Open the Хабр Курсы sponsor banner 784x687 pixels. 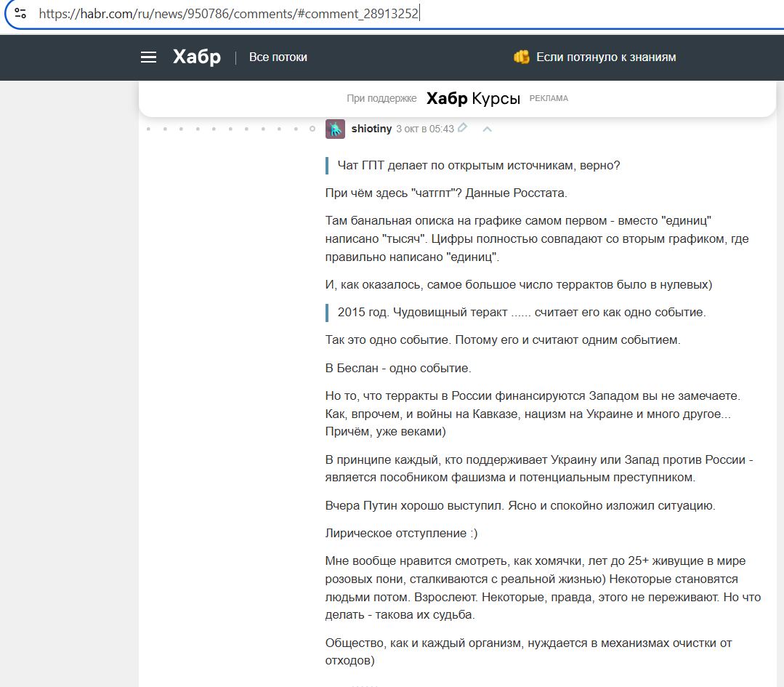click(473, 99)
